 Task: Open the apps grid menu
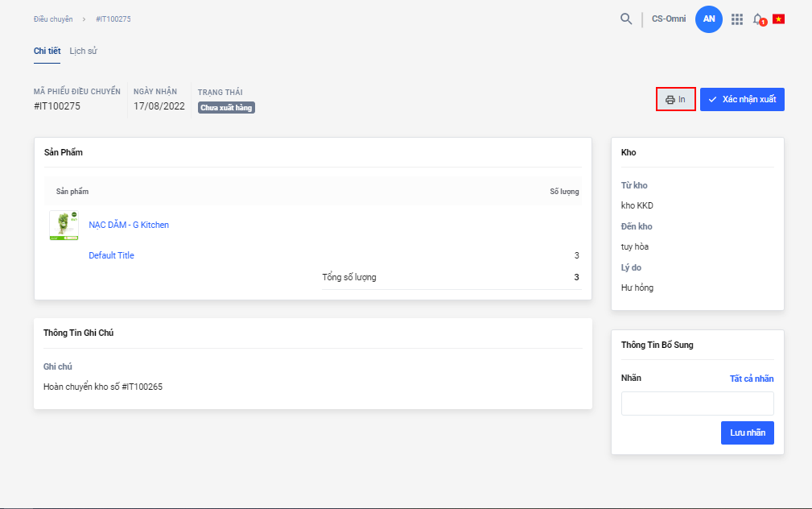[736, 19]
